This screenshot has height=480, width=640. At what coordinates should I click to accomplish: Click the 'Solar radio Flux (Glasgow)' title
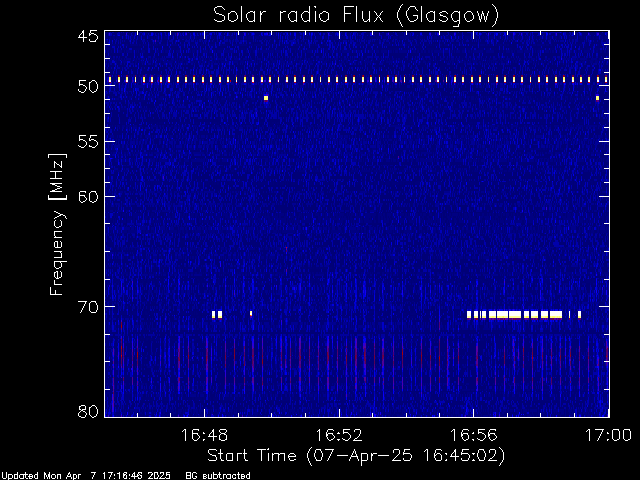click(x=356, y=16)
